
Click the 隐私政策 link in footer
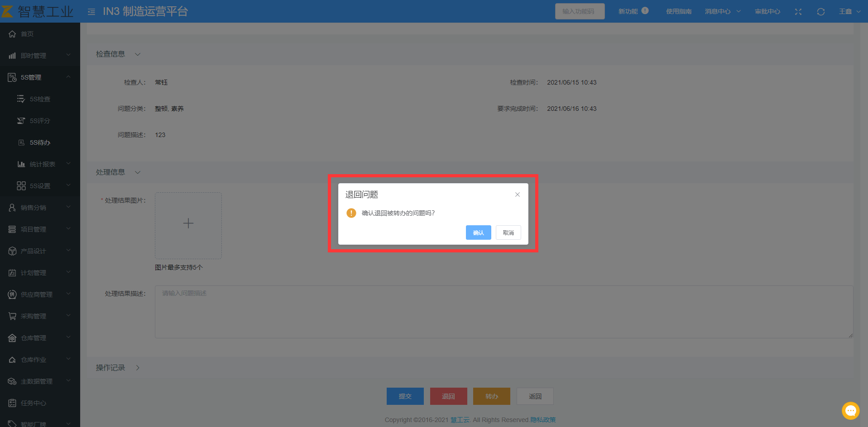[x=543, y=420]
